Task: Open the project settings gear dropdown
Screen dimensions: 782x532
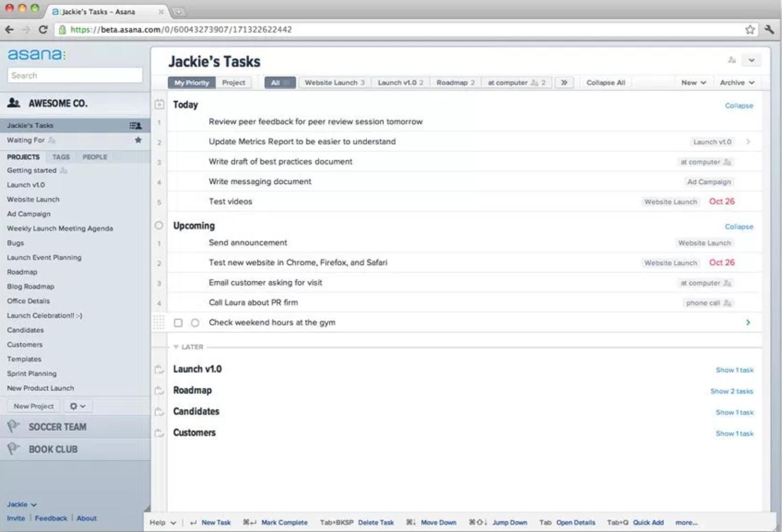Action: point(77,406)
